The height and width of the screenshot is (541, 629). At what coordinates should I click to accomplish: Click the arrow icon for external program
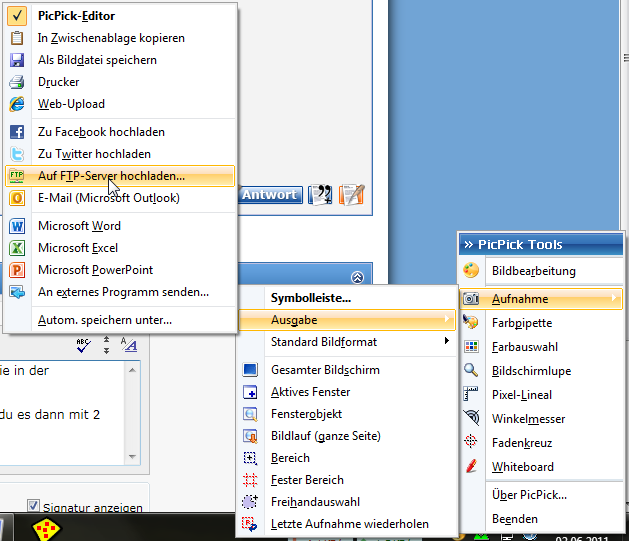click(17, 292)
